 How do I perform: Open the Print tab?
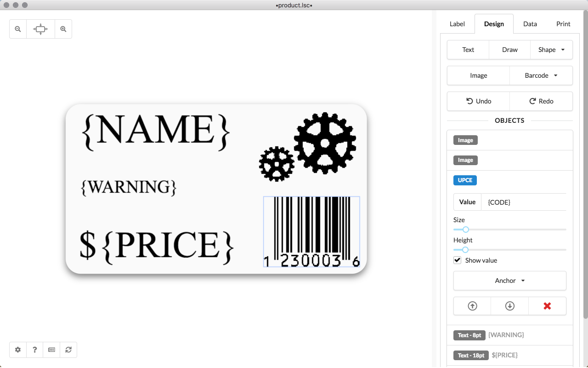pyautogui.click(x=563, y=24)
